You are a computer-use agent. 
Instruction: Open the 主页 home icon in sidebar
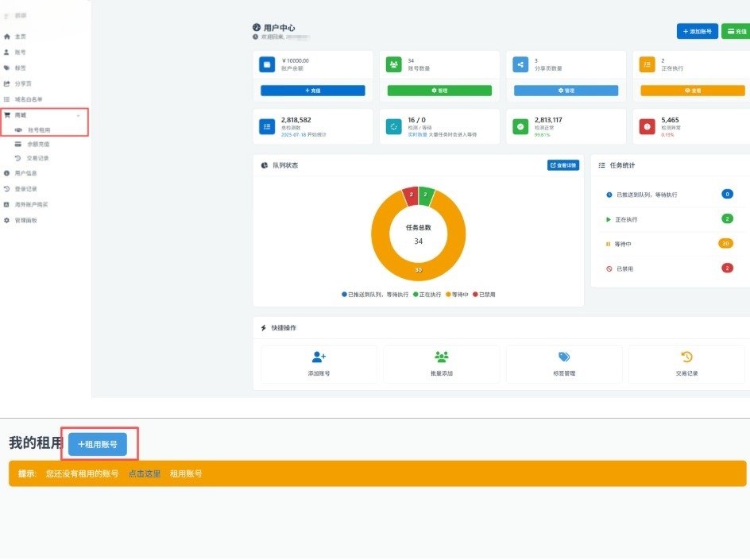[x=6, y=37]
